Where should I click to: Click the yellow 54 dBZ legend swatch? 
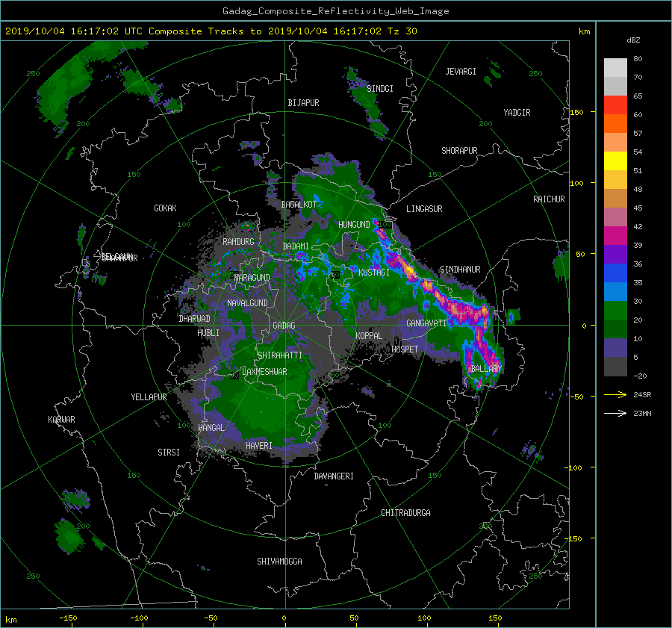(615, 161)
